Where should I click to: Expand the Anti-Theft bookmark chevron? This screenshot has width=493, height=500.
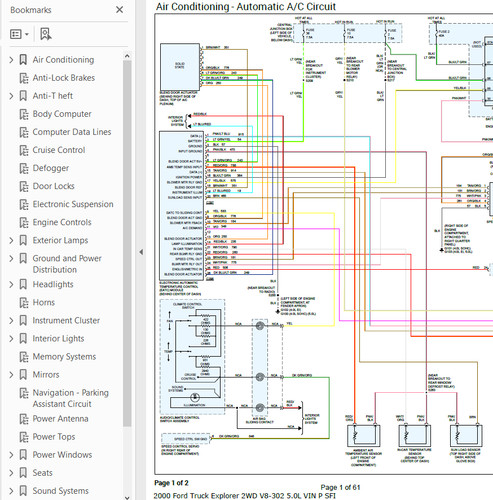click(11, 96)
